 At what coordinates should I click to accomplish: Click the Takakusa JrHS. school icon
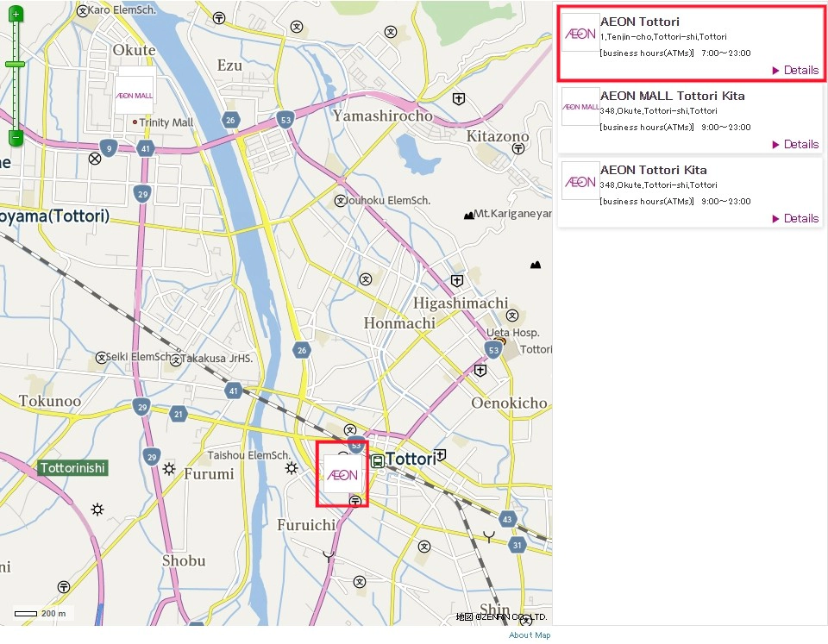point(176,360)
